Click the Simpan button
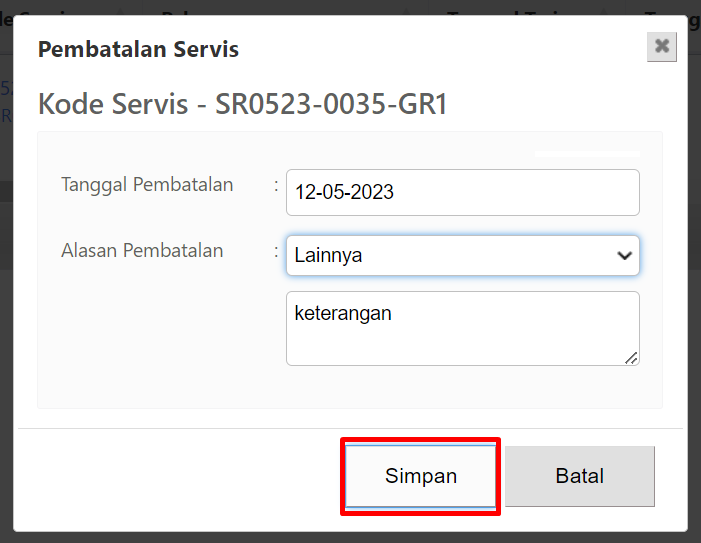Image resolution: width=701 pixels, height=543 pixels. pos(420,476)
